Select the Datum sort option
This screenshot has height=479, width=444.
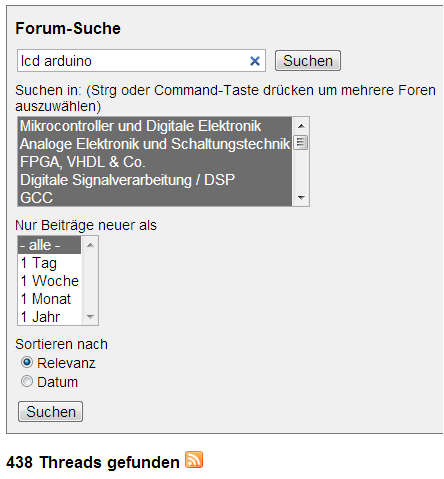click(x=27, y=381)
